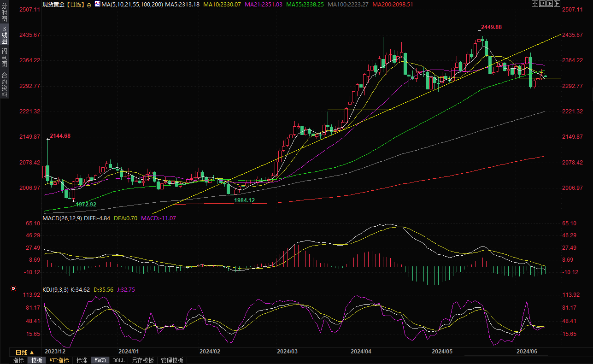
Task: Toggle the MACD template button
Action: point(100,360)
